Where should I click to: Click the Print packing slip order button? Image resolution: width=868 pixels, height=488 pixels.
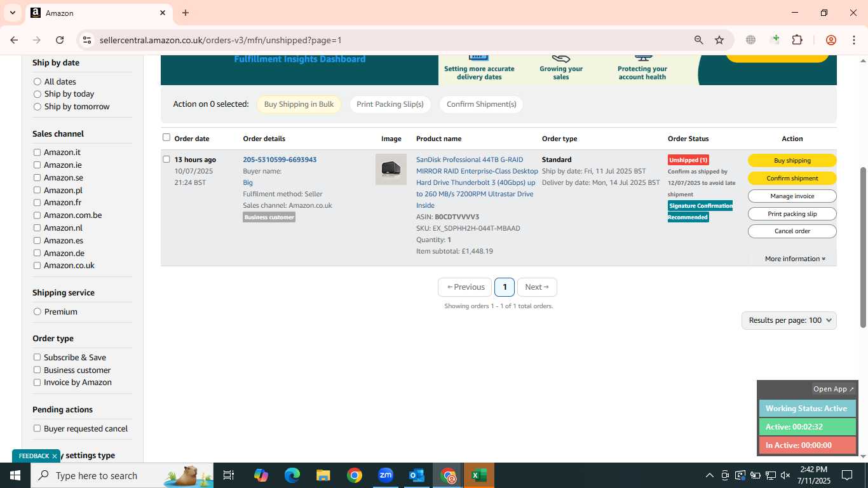coord(792,213)
